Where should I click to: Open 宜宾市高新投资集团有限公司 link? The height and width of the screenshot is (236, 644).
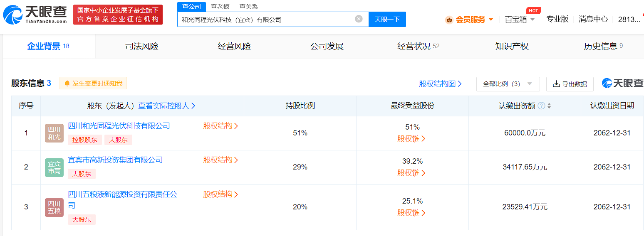click(115, 160)
